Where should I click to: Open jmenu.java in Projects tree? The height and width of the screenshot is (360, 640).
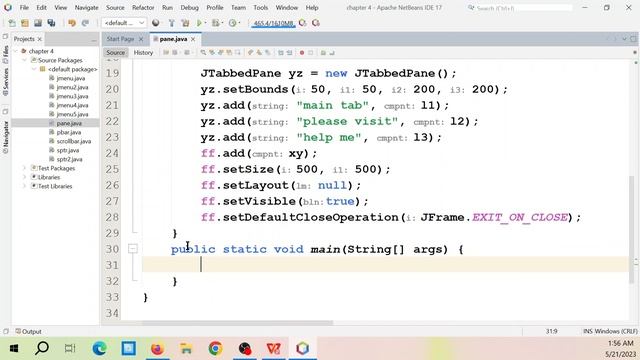tap(71, 78)
